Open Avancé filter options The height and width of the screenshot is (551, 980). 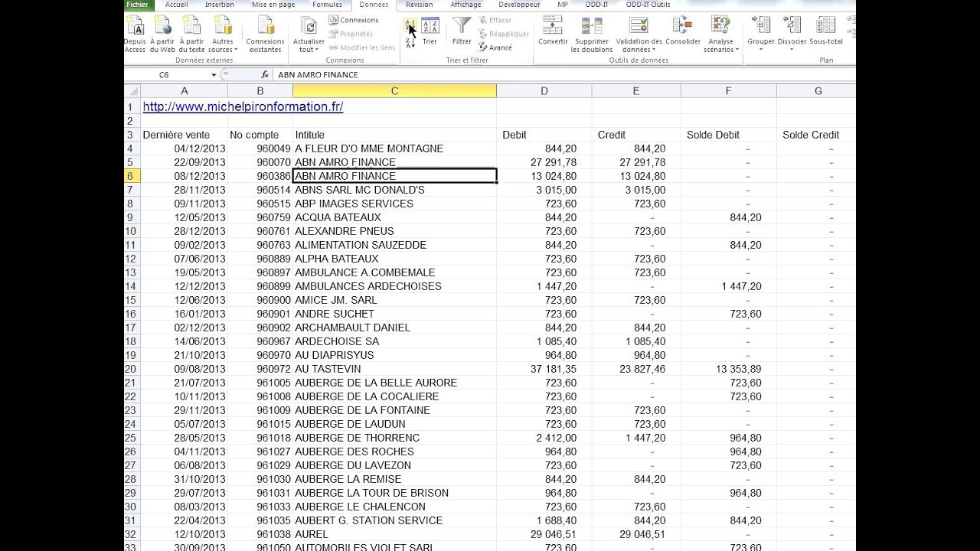click(495, 48)
